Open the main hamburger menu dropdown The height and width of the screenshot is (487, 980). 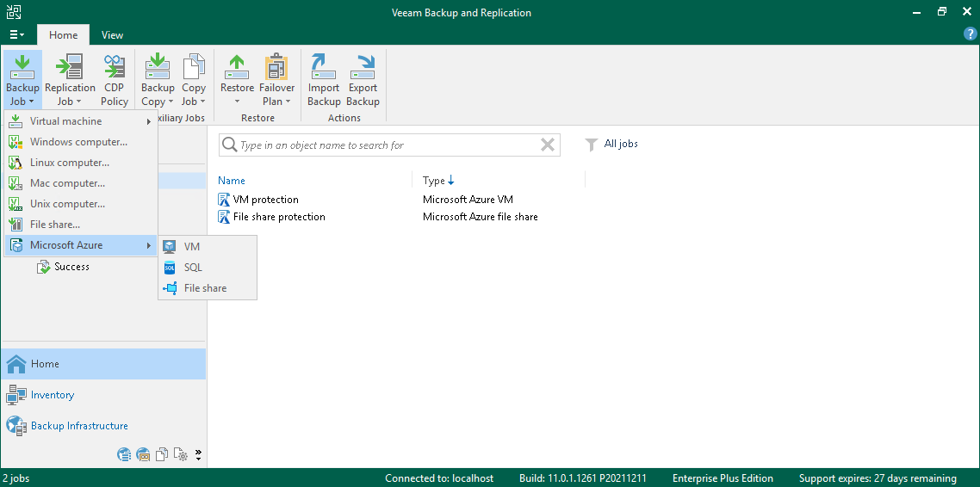17,35
